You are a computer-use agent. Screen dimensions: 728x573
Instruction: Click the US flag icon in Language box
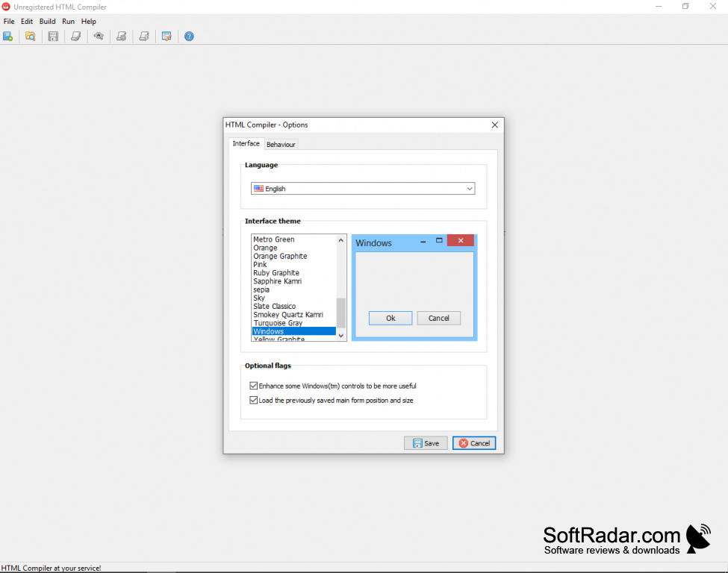tap(258, 188)
